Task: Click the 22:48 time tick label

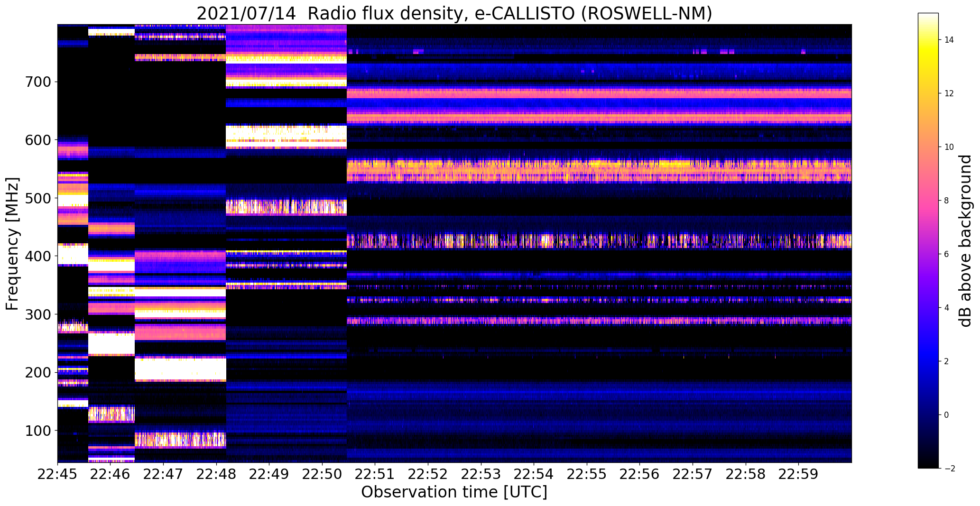Action: point(216,474)
